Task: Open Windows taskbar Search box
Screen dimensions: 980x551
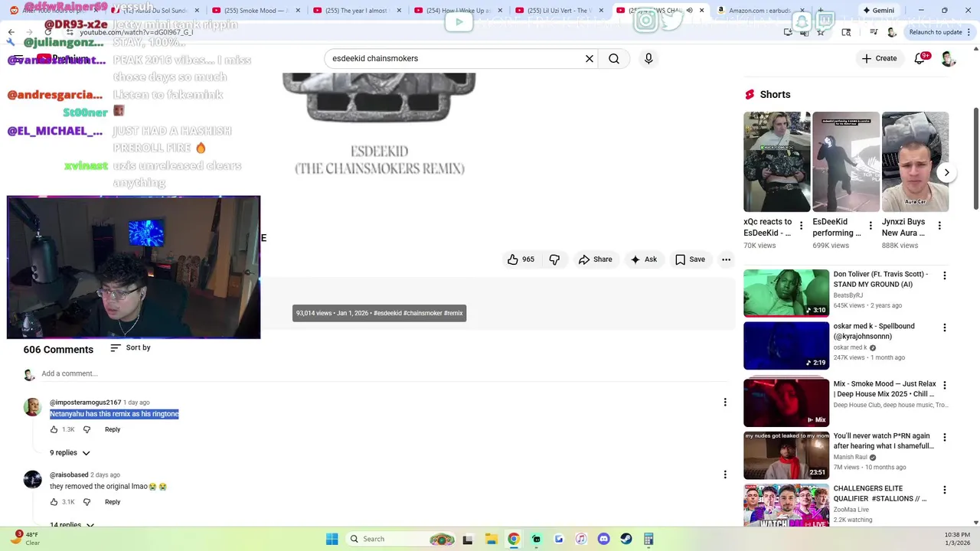Action: pyautogui.click(x=400, y=539)
